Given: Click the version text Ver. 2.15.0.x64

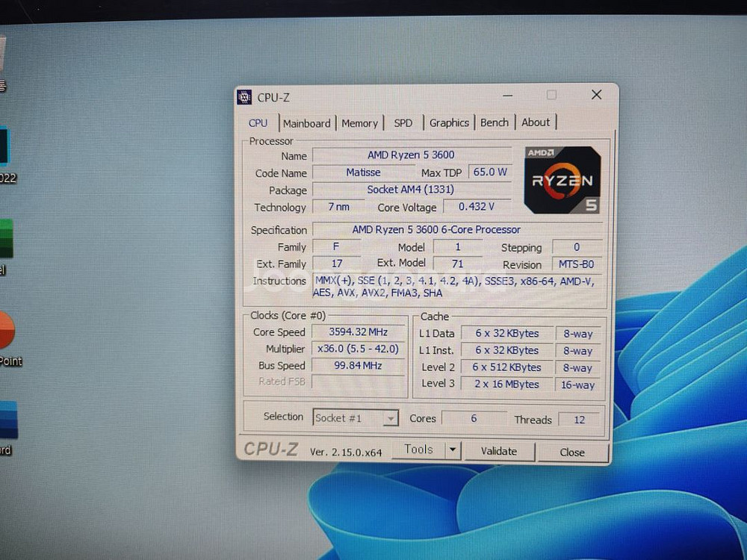Looking at the screenshot, I should tap(346, 452).
